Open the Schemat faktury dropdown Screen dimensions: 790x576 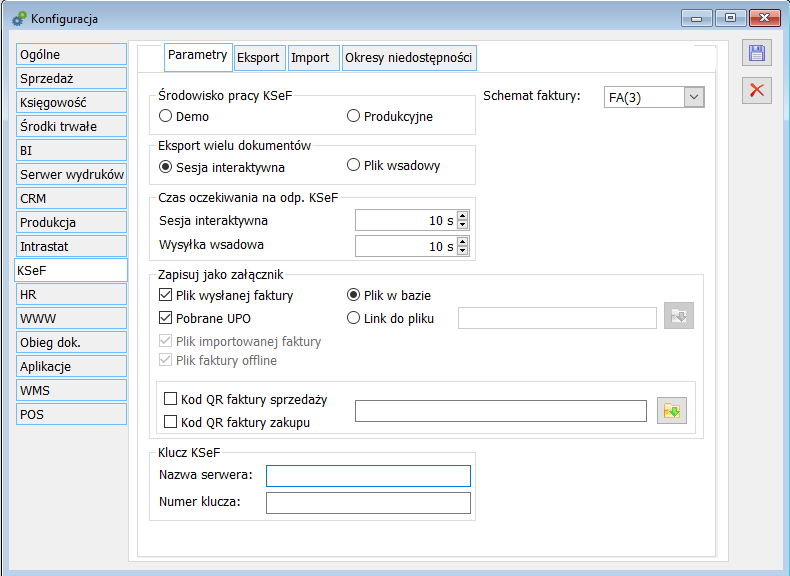(x=694, y=97)
